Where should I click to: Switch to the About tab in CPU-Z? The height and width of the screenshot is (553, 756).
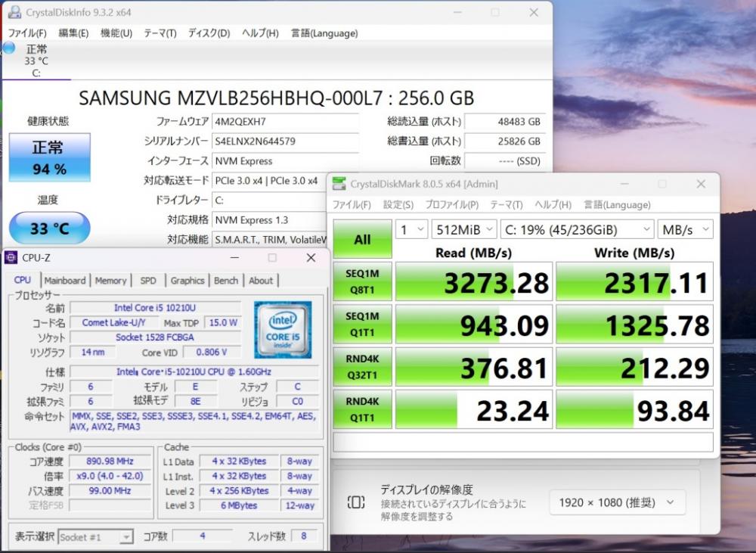pos(261,281)
